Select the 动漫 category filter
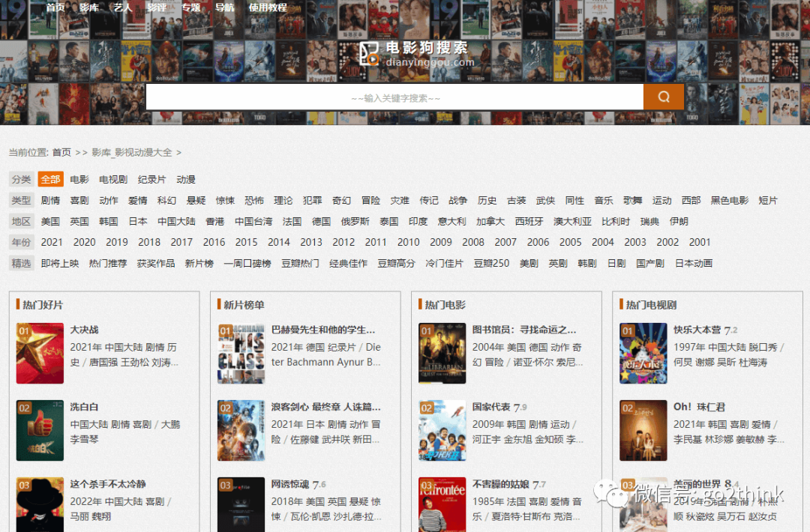 tap(186, 179)
